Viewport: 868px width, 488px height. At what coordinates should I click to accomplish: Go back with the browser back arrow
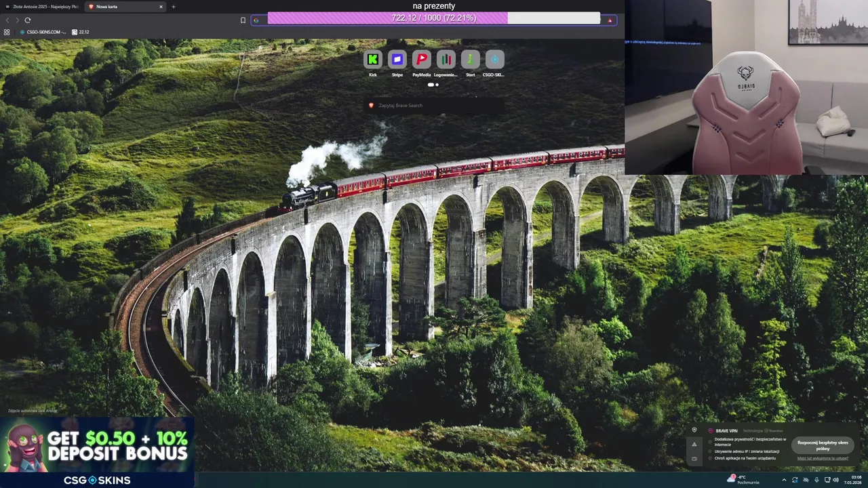pyautogui.click(x=7, y=20)
